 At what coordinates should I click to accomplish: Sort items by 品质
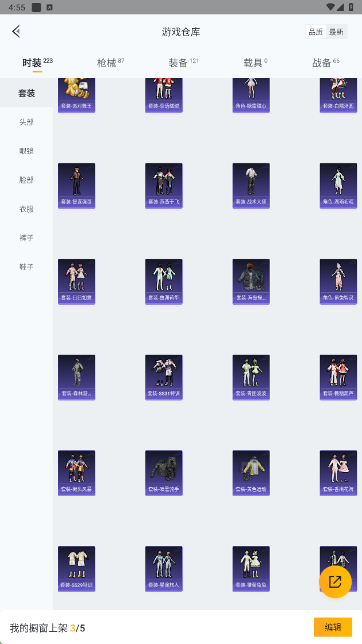tap(315, 32)
